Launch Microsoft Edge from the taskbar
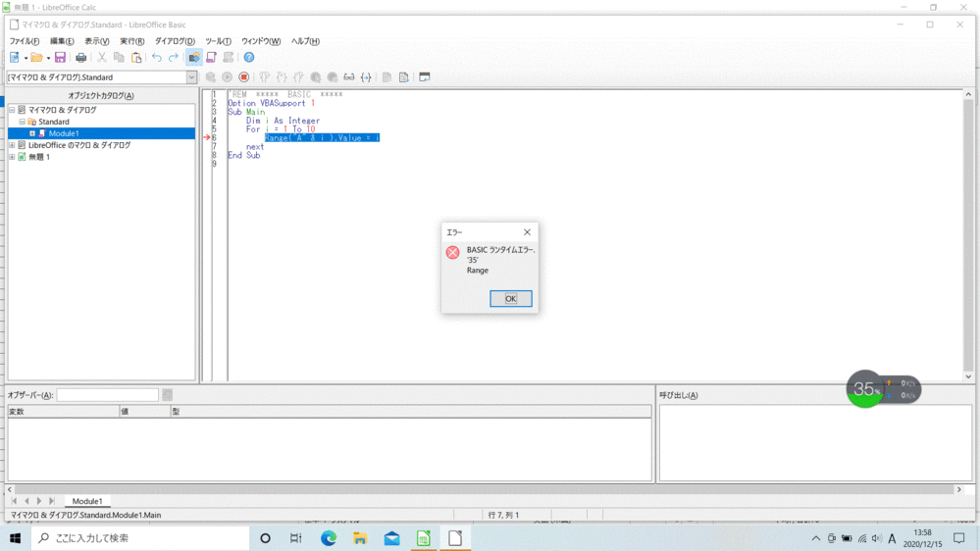980x551 pixels. (x=329, y=538)
